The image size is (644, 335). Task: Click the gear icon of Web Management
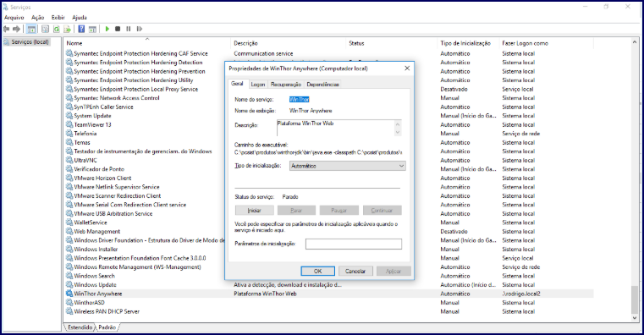69,231
